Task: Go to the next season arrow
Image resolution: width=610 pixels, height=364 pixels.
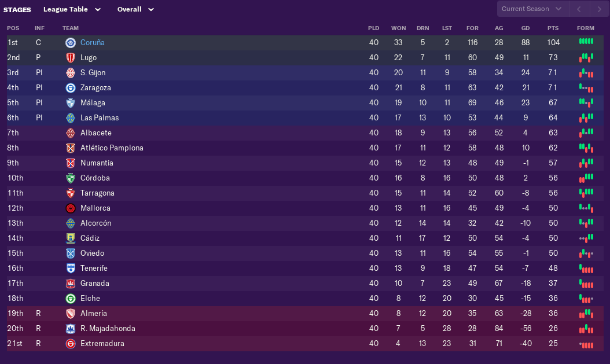Action: point(599,9)
